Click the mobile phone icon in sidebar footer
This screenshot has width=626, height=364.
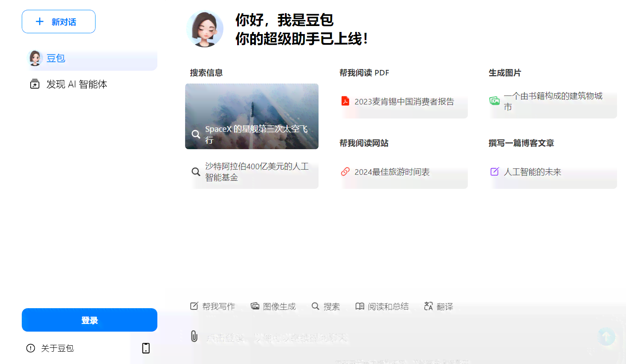click(146, 348)
